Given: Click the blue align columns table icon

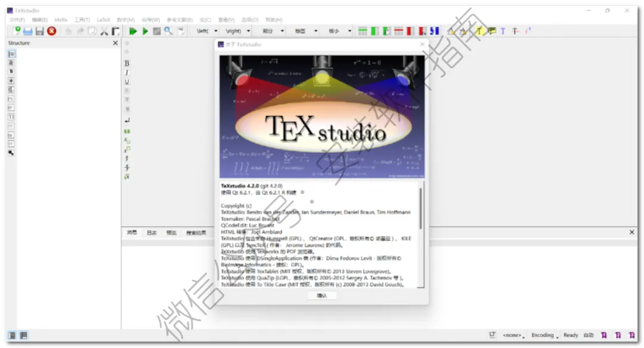Looking at the screenshot, I should click(x=434, y=31).
